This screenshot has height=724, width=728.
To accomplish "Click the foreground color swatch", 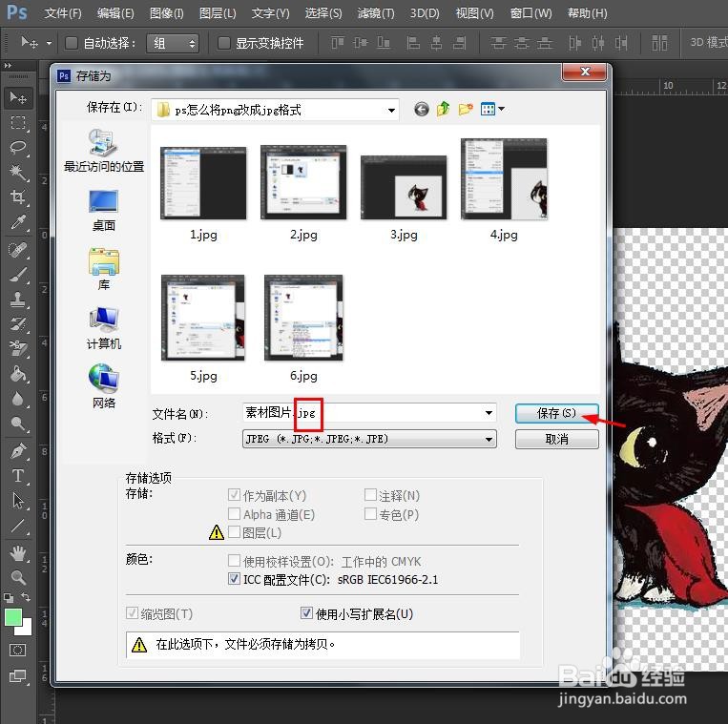I will (x=13, y=618).
